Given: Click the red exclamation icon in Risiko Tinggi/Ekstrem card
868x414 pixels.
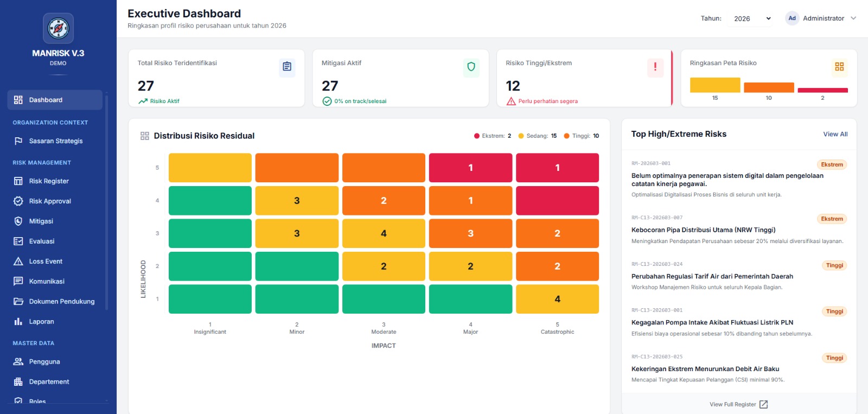Looking at the screenshot, I should point(655,67).
